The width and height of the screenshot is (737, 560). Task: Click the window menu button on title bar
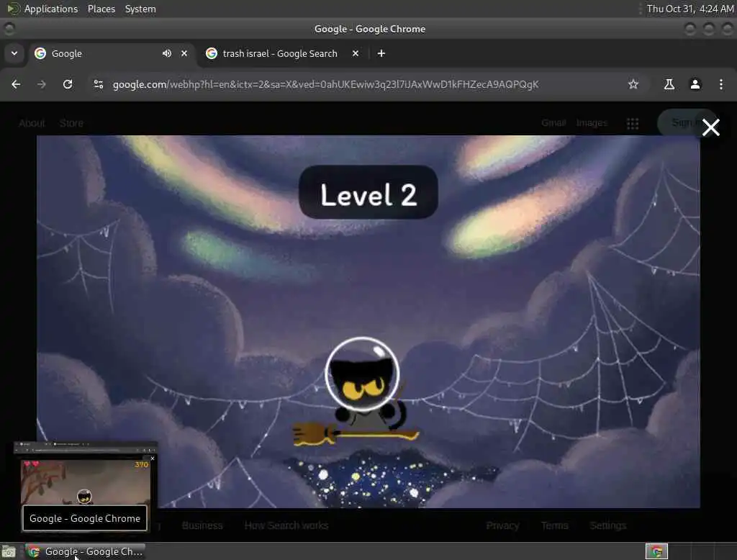[x=9, y=29]
